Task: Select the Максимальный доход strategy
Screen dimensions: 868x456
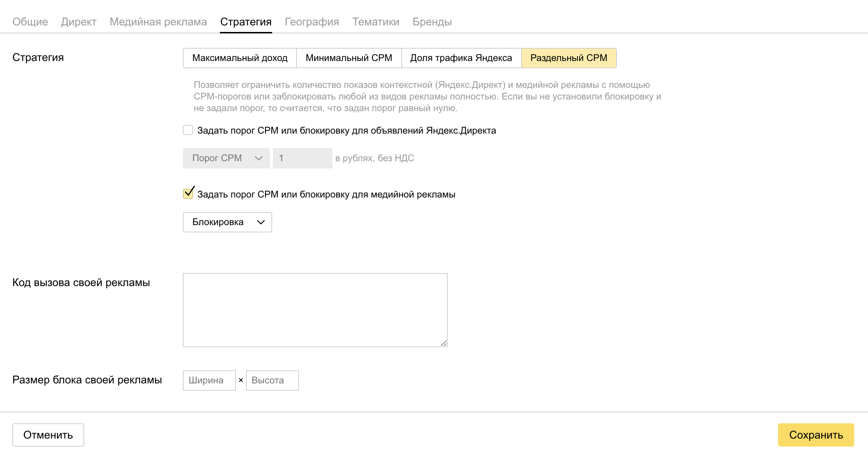Action: pyautogui.click(x=240, y=58)
